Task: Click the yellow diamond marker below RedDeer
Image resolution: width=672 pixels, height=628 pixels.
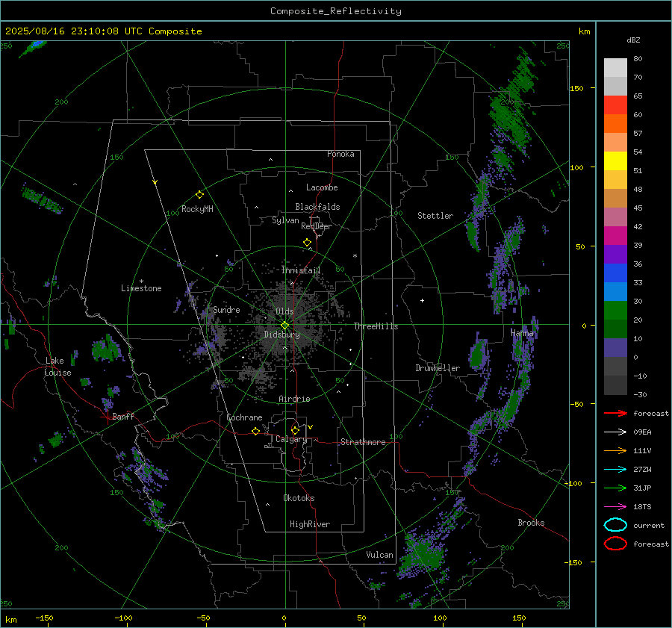Action: [x=307, y=243]
